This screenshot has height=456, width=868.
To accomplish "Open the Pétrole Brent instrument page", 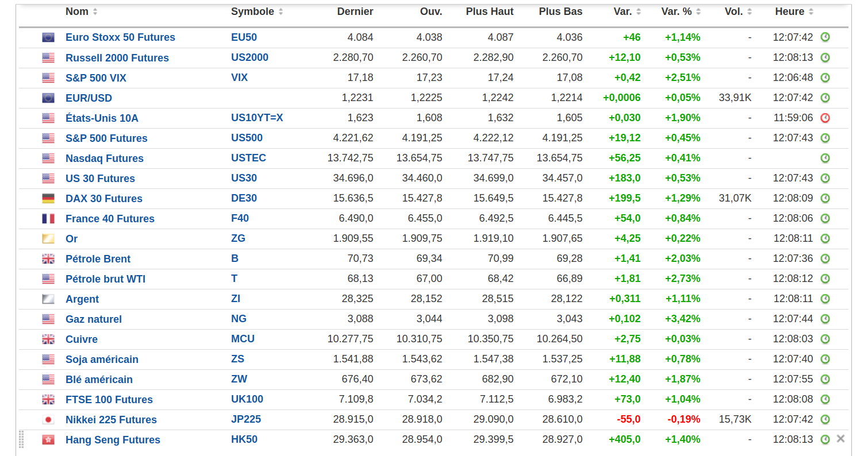I will [98, 259].
